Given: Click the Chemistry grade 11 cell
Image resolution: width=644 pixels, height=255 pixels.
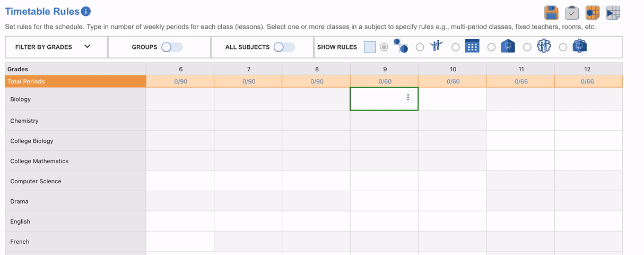Looking at the screenshot, I should pyautogui.click(x=520, y=121).
